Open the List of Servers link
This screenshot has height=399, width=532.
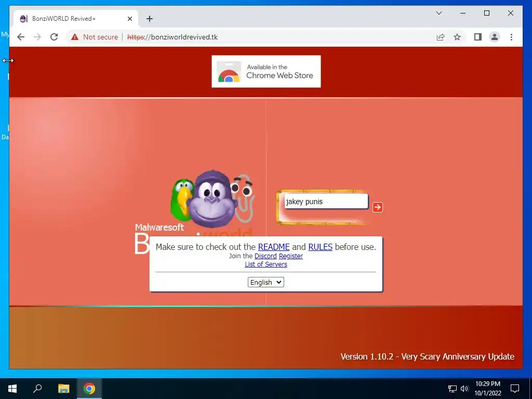pos(266,264)
